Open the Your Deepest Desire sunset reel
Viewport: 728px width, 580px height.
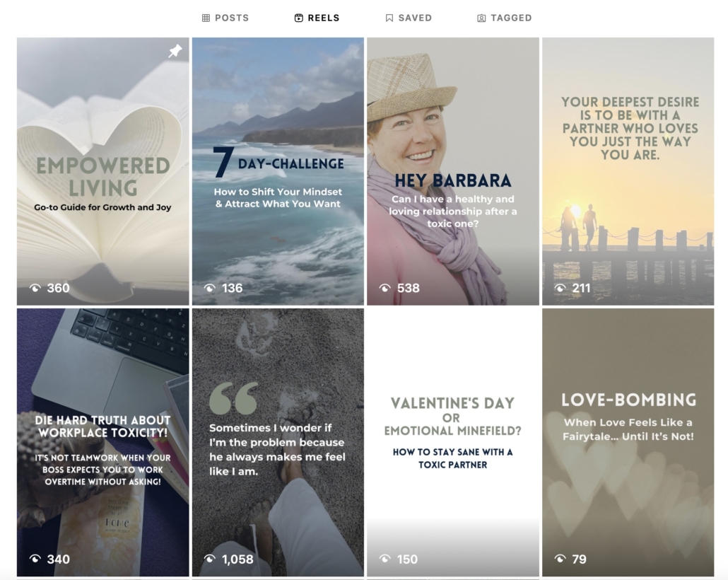point(628,171)
